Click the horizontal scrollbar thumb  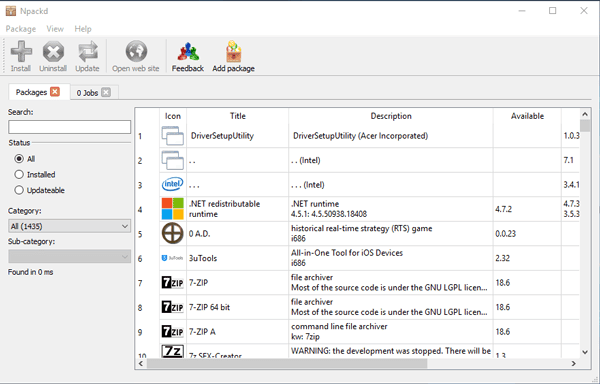point(287,364)
